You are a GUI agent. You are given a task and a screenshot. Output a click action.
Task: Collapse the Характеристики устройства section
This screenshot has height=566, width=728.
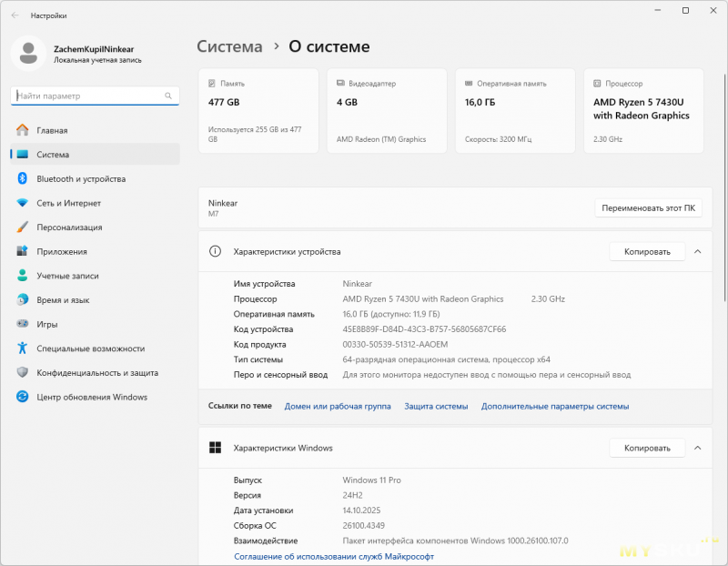point(697,251)
